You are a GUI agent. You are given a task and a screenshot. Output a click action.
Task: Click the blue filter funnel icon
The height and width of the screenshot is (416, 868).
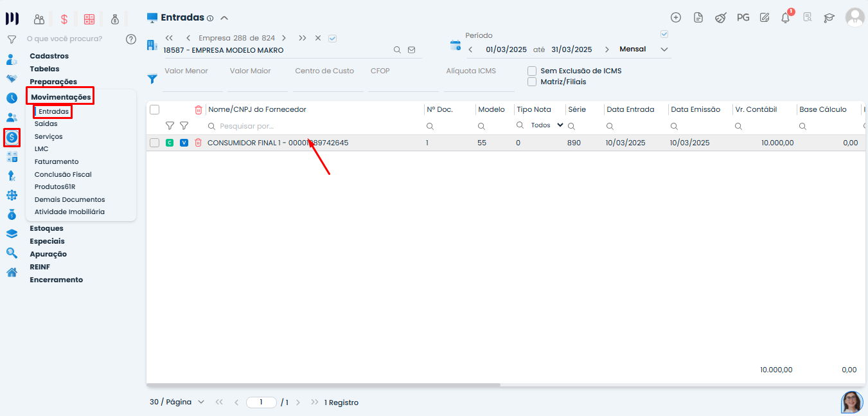click(152, 79)
